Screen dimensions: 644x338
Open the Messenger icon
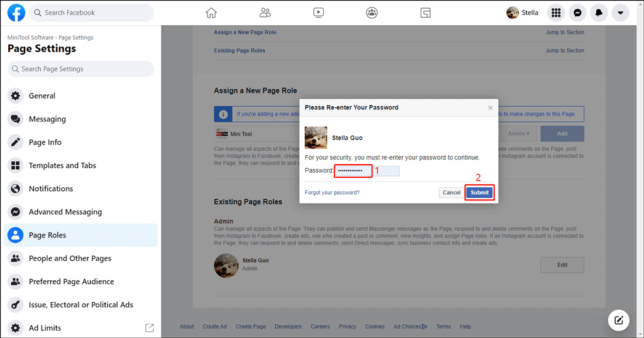click(577, 13)
